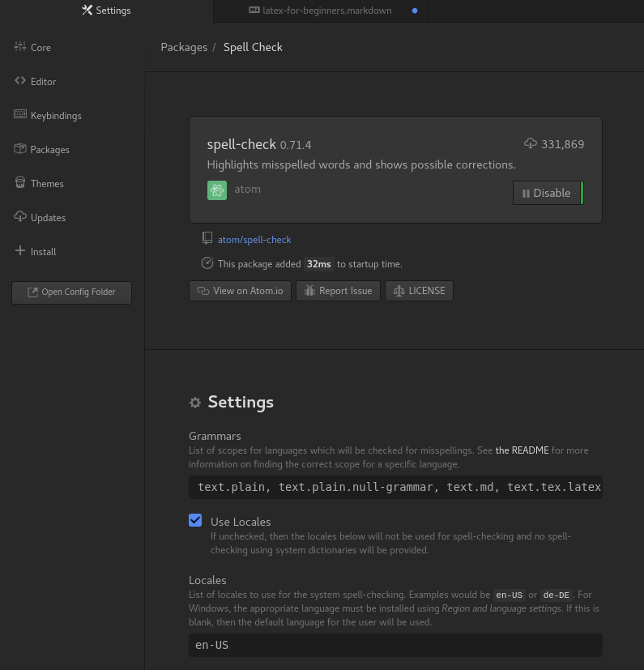Click the Themes paint bucket icon
The width and height of the screenshot is (644, 670).
pyautogui.click(x=20, y=182)
